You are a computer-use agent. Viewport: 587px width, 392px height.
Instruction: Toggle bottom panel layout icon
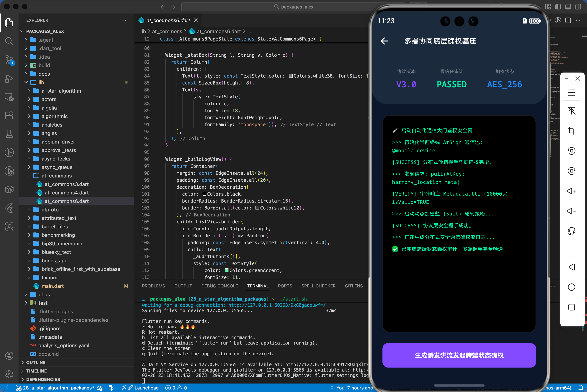[568, 7]
